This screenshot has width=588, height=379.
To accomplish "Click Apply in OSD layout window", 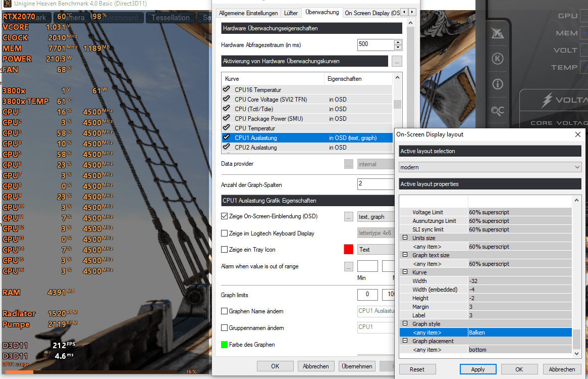I will (x=478, y=369).
